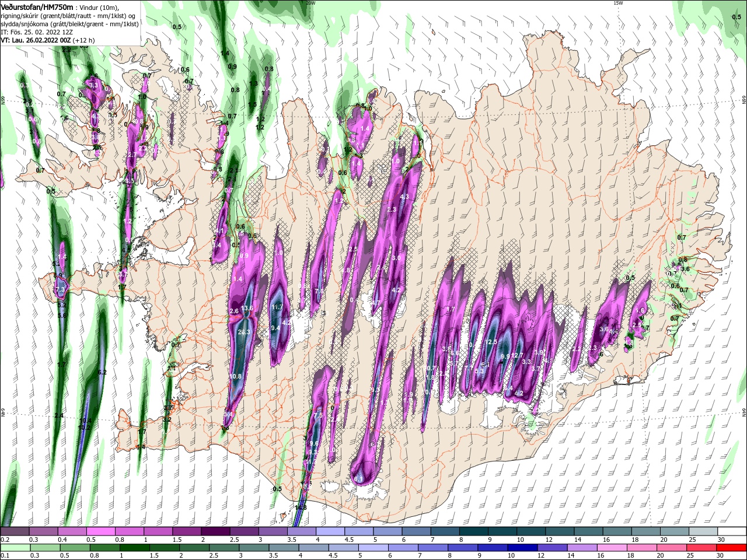Click the 10.8 snowfall value on the map
The width and height of the screenshot is (747, 560).
[235, 376]
